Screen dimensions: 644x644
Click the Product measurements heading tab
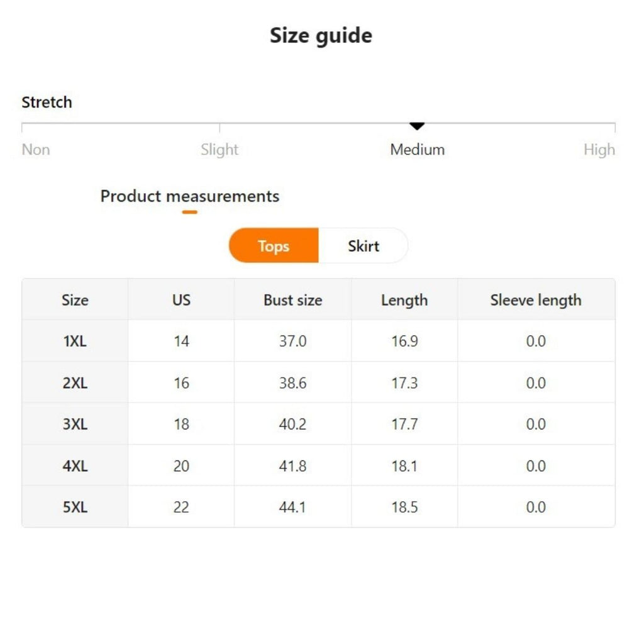[x=189, y=196]
